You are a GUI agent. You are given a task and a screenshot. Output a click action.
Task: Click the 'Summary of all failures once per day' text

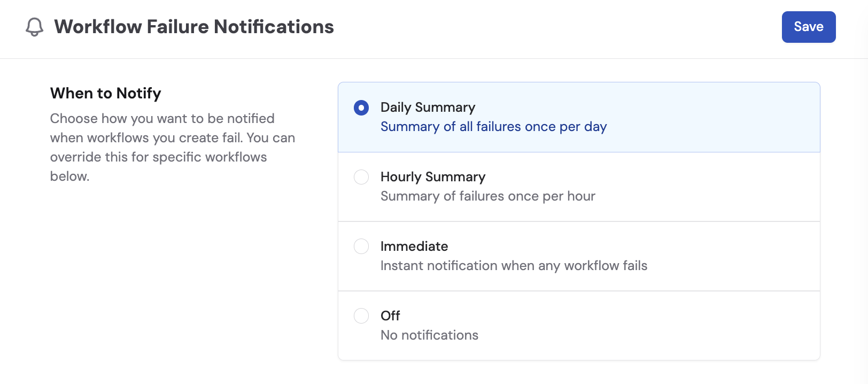coord(493,127)
